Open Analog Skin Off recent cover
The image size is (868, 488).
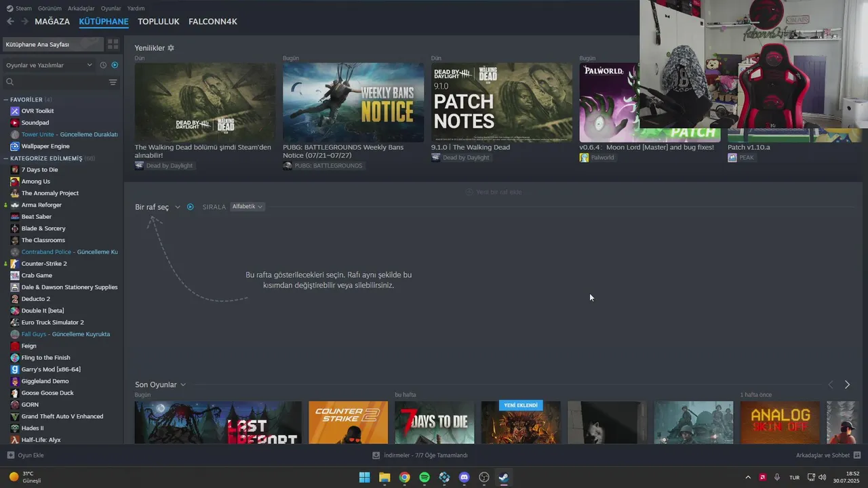[x=780, y=423]
